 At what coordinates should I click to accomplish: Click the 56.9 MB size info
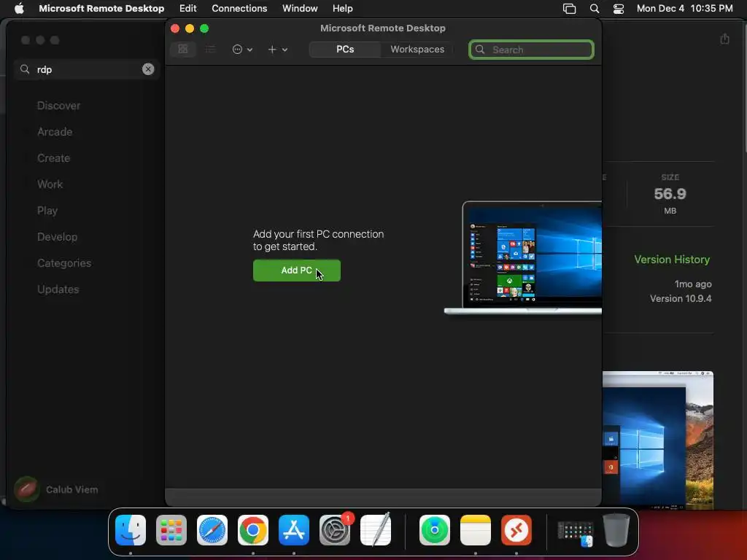pyautogui.click(x=670, y=194)
